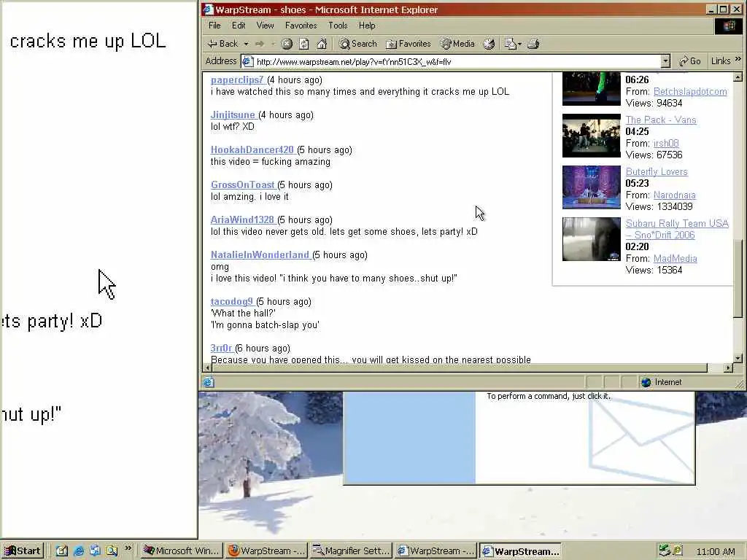Go to the Home page icon
Image resolution: width=747 pixels, height=560 pixels.
pyautogui.click(x=322, y=44)
